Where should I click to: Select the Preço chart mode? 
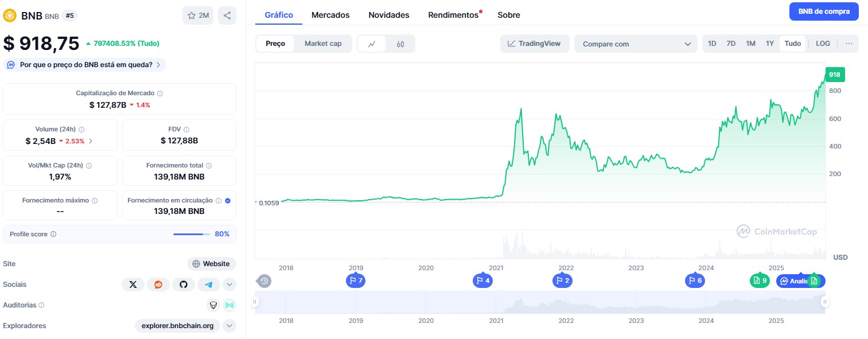click(x=275, y=44)
